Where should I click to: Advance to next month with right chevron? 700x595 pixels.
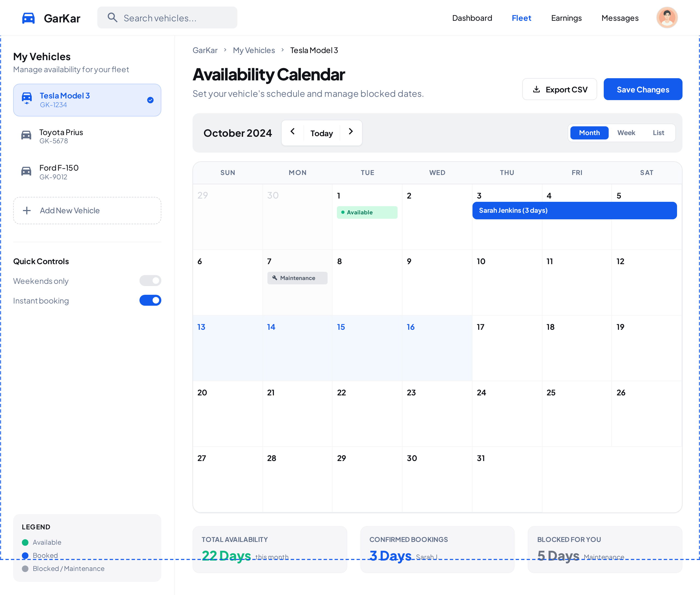[351, 132]
